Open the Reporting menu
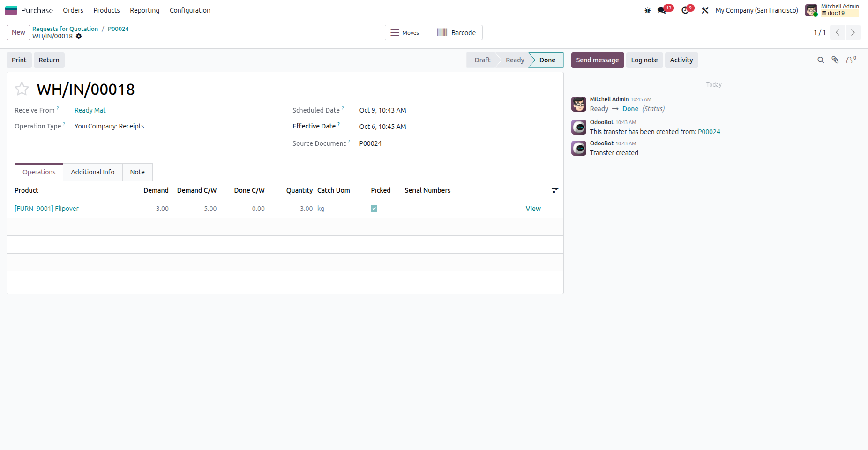 point(144,10)
